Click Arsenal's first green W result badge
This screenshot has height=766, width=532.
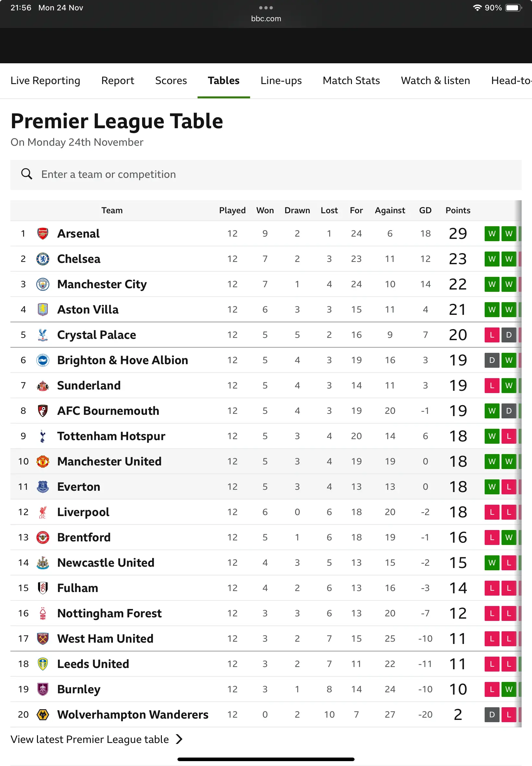[492, 233]
